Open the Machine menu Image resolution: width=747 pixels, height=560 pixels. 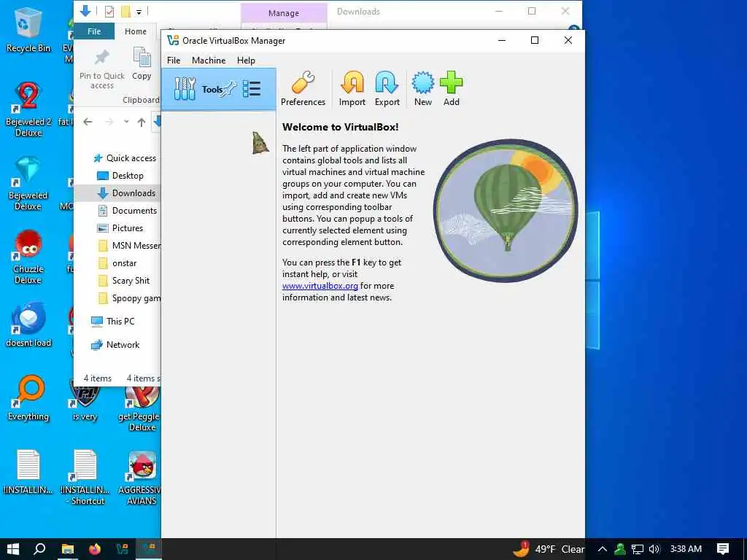point(209,61)
